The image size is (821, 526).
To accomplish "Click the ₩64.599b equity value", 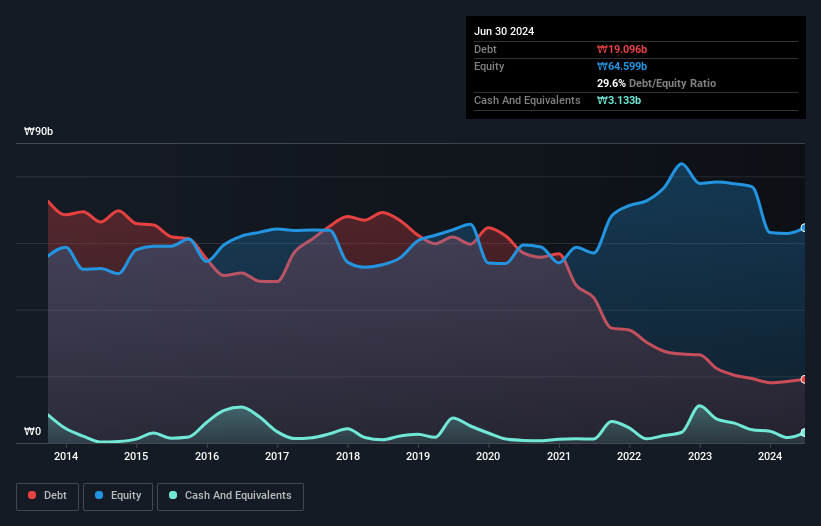I will (622, 66).
